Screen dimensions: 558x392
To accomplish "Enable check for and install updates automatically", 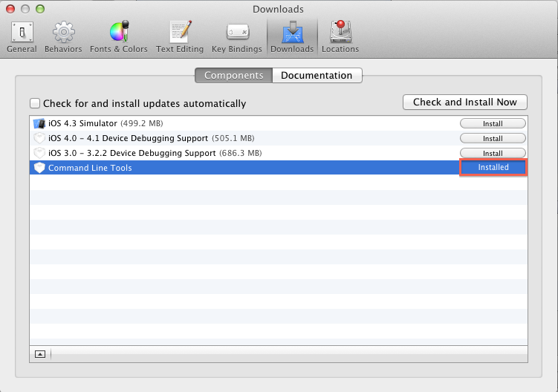I will click(35, 103).
